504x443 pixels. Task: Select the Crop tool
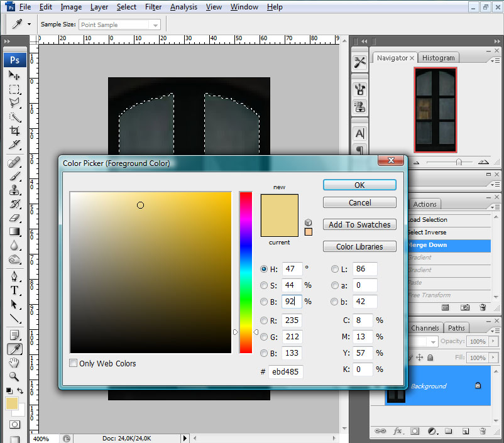14,131
